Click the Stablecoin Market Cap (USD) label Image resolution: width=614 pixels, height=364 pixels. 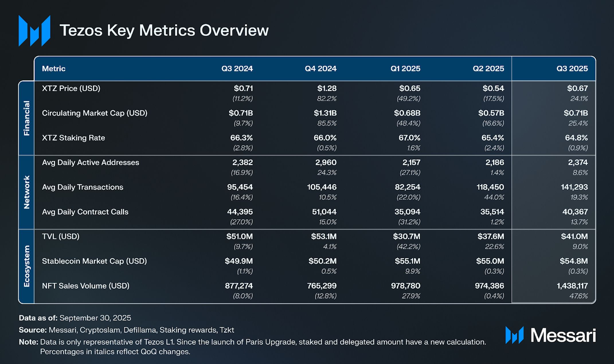pos(94,261)
